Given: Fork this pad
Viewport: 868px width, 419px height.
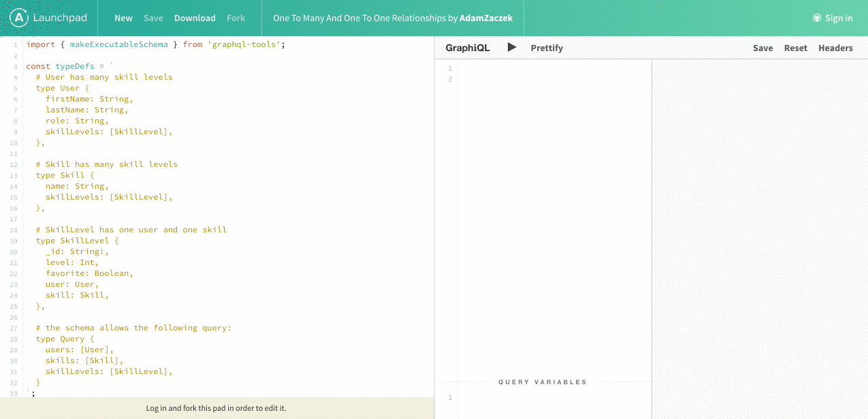Looking at the screenshot, I should 236,18.
